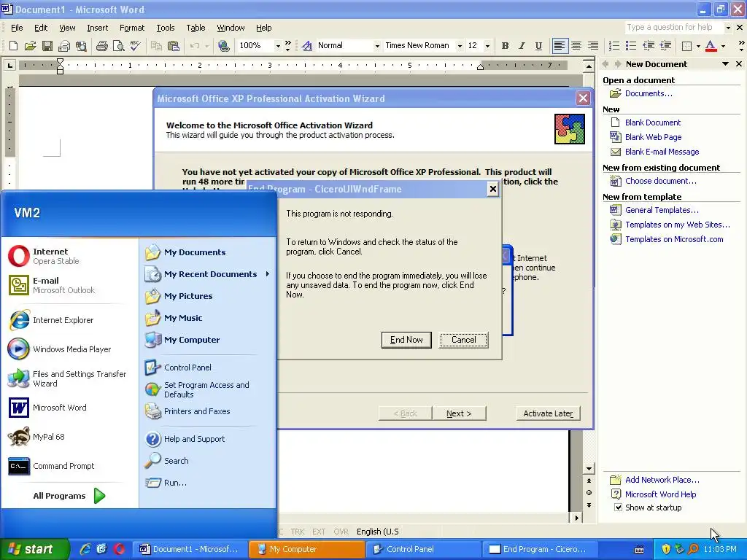Click Cancel in End Program dialog
This screenshot has width=747, height=560.
463,340
